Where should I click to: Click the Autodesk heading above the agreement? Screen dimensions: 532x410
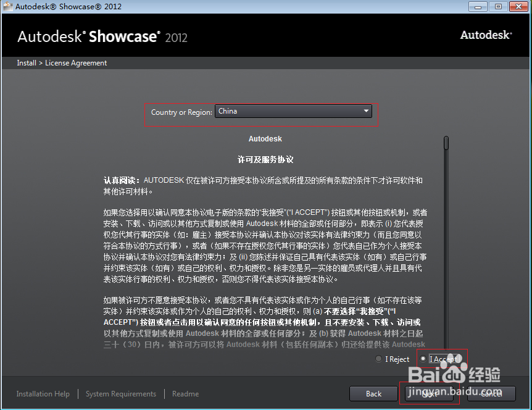(265, 139)
